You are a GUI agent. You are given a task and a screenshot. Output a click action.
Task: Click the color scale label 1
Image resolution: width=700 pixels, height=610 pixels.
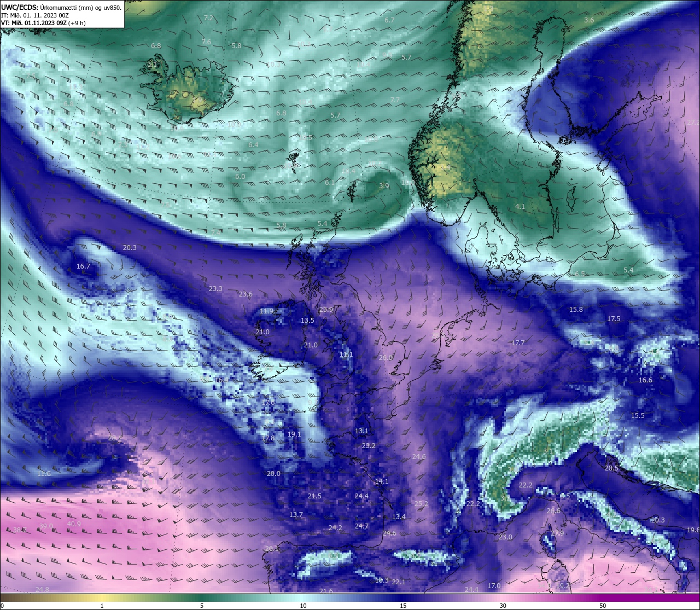pos(102,606)
